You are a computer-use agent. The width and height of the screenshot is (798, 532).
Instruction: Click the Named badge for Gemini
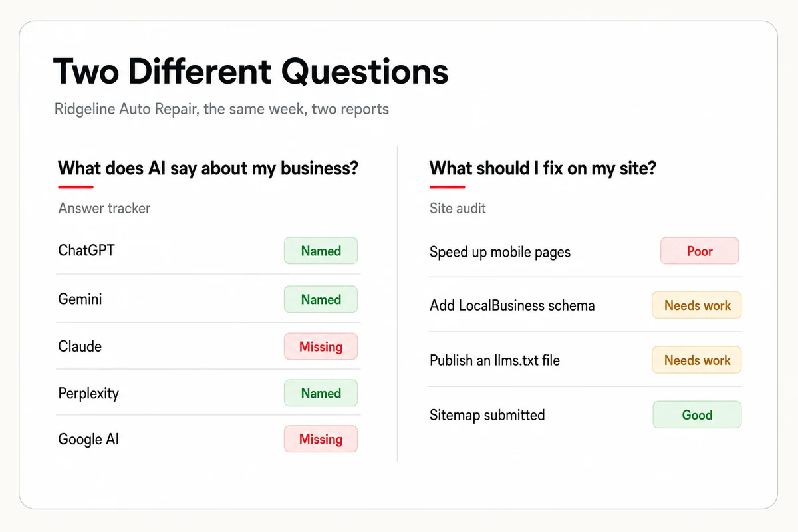pyautogui.click(x=321, y=299)
